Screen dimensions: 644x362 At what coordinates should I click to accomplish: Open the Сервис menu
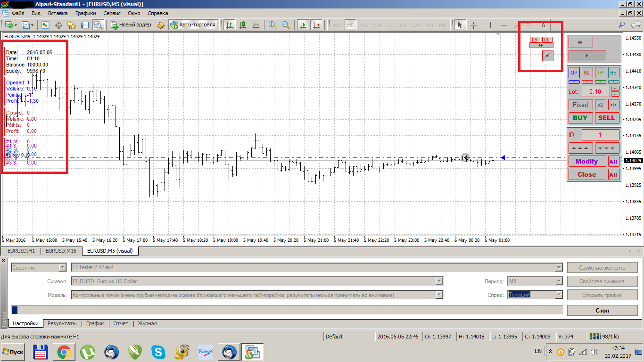point(112,13)
